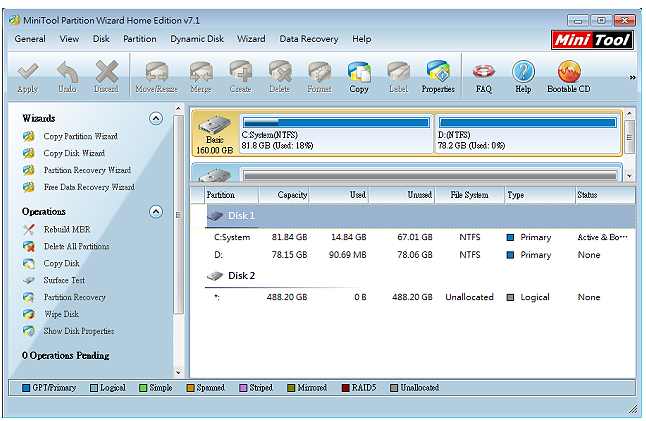Start the Free Data Recovery Wizard

(89, 187)
